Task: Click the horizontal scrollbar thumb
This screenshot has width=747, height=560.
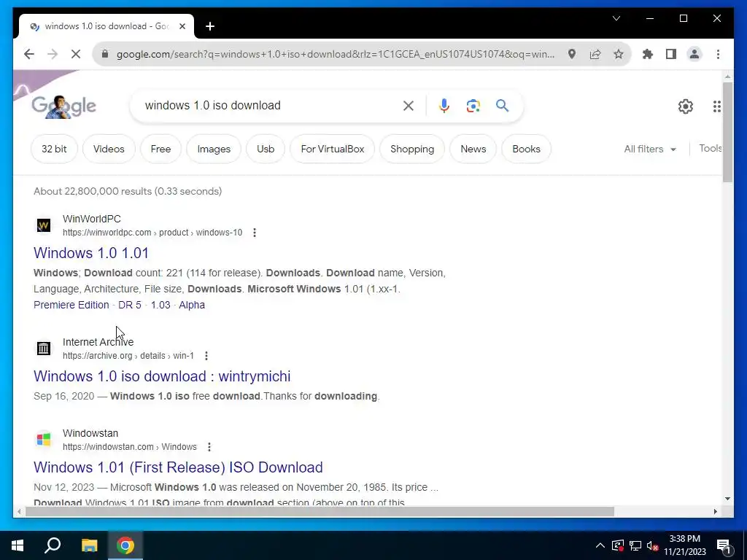Action: (320, 511)
